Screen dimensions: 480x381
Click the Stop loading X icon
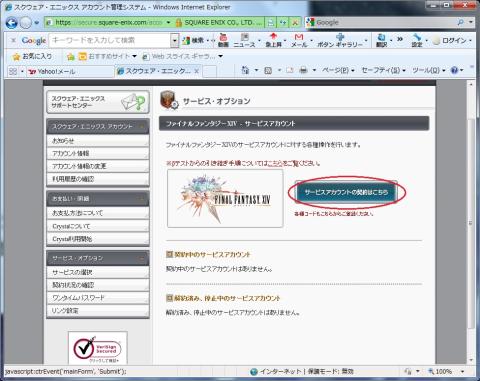(295, 23)
